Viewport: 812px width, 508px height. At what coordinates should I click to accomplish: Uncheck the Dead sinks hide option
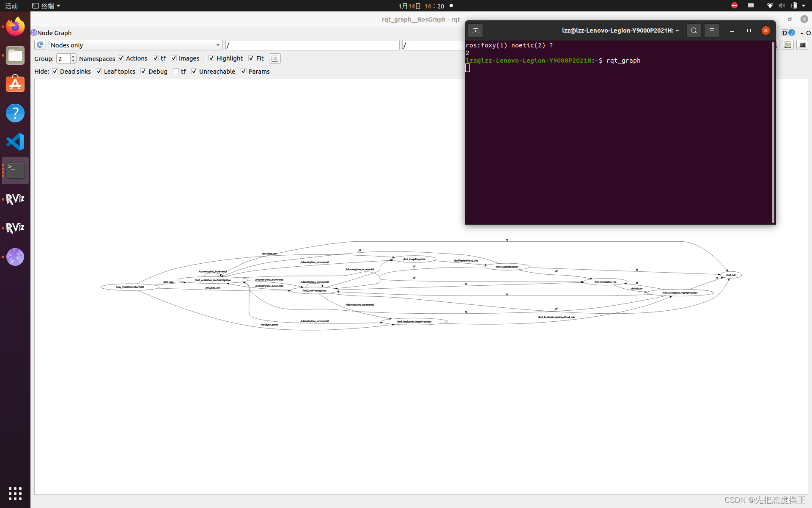[55, 71]
